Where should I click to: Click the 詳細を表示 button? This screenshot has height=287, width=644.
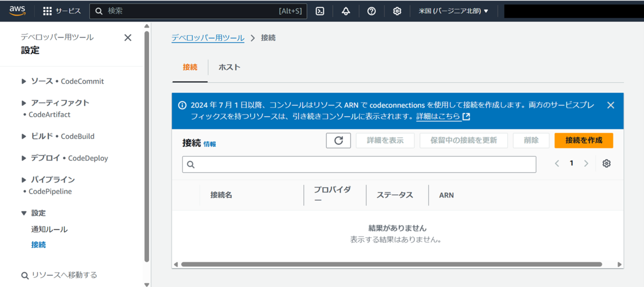point(385,141)
